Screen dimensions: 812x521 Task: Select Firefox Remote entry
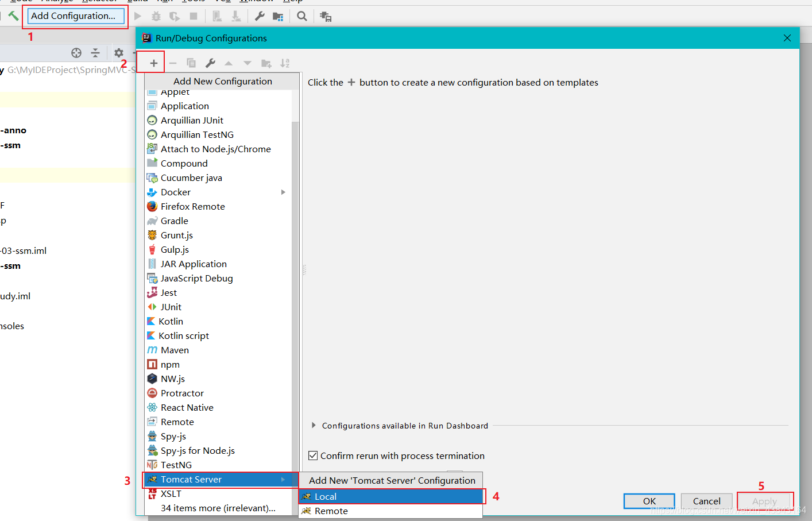pos(218,207)
